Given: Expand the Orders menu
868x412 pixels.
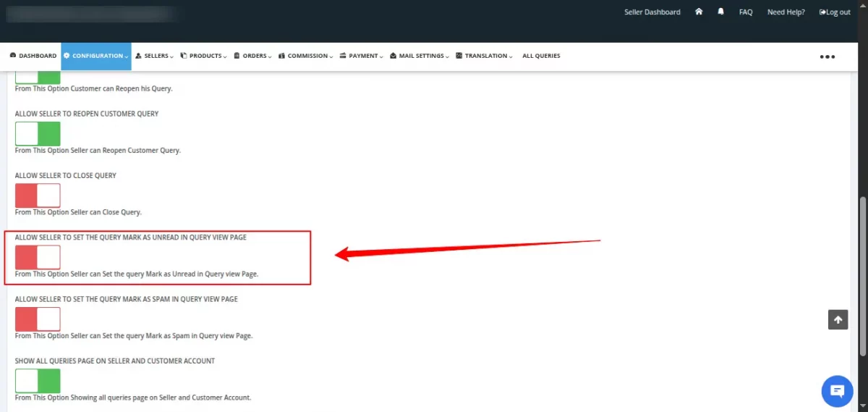Looking at the screenshot, I should pos(252,56).
